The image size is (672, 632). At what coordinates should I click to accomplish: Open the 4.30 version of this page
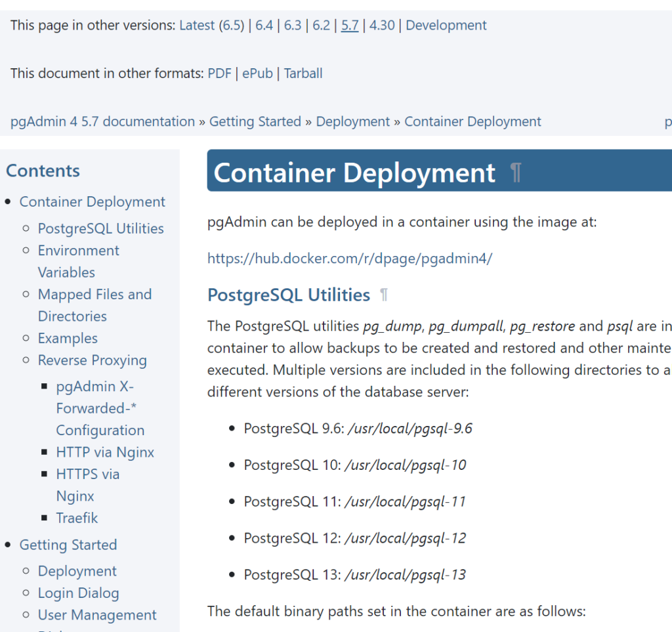point(382,26)
